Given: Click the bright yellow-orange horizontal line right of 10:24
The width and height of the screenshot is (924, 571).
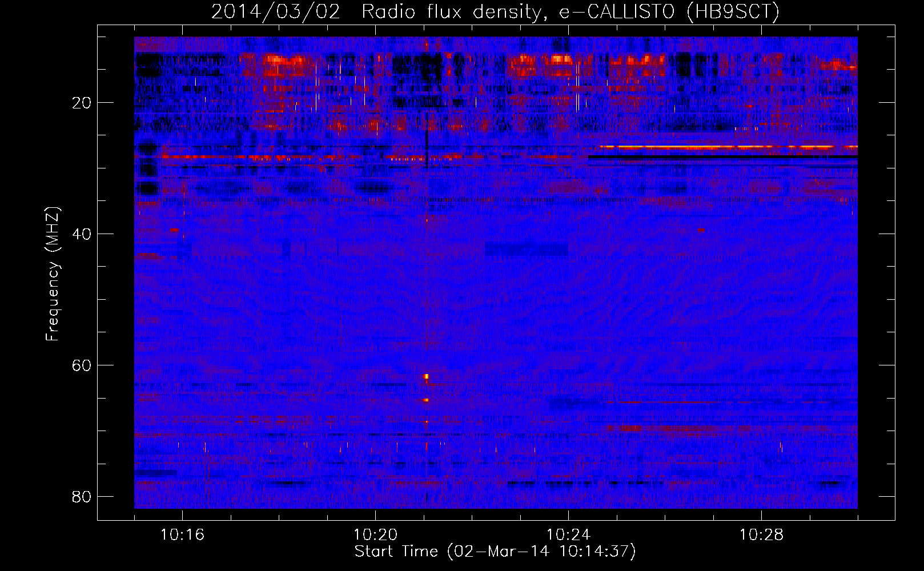Looking at the screenshot, I should pyautogui.click(x=728, y=147).
